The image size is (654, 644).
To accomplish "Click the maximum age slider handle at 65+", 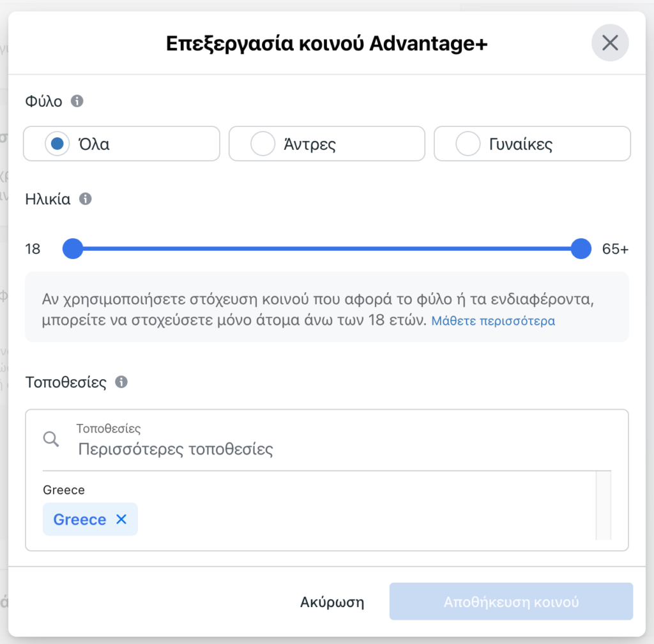I will coord(581,249).
